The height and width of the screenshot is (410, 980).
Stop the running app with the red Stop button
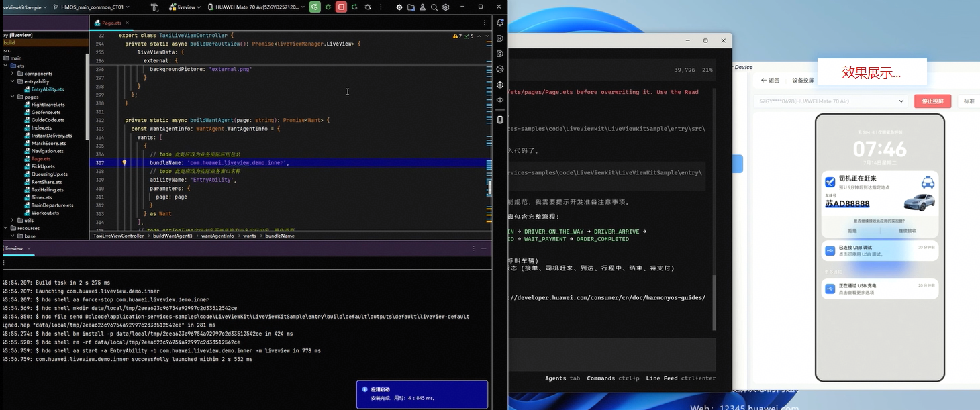click(341, 7)
